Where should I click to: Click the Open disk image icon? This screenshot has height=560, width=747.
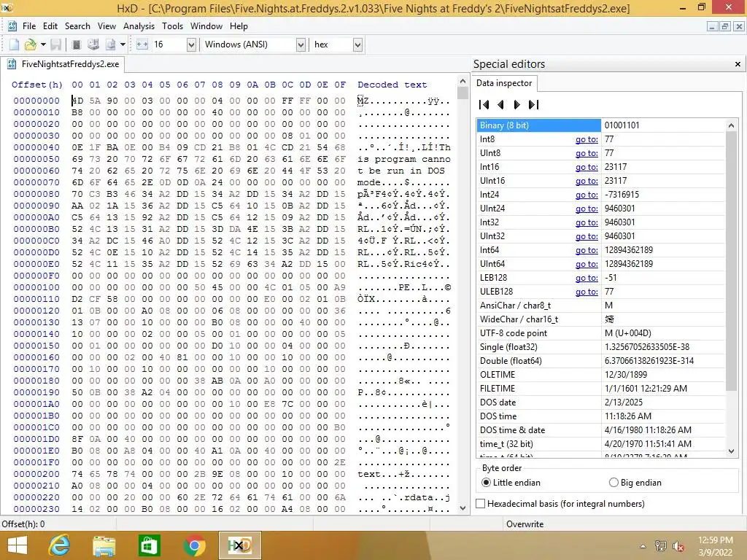tap(111, 44)
